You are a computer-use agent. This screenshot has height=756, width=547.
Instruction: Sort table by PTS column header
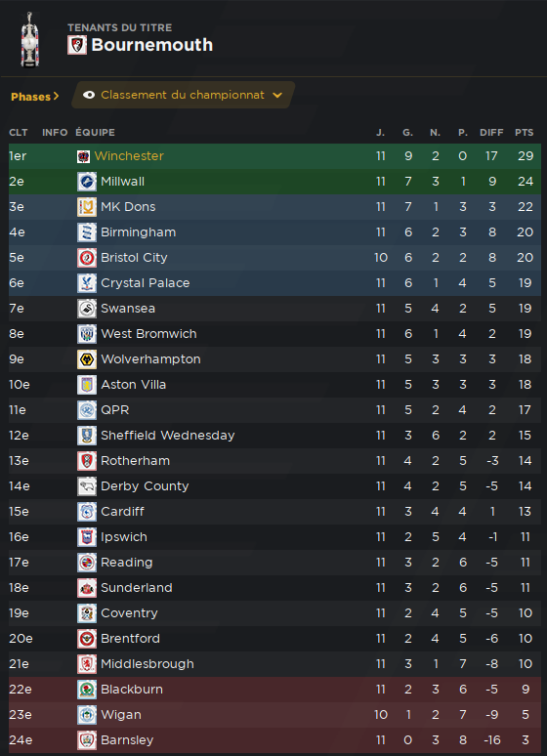tap(524, 133)
